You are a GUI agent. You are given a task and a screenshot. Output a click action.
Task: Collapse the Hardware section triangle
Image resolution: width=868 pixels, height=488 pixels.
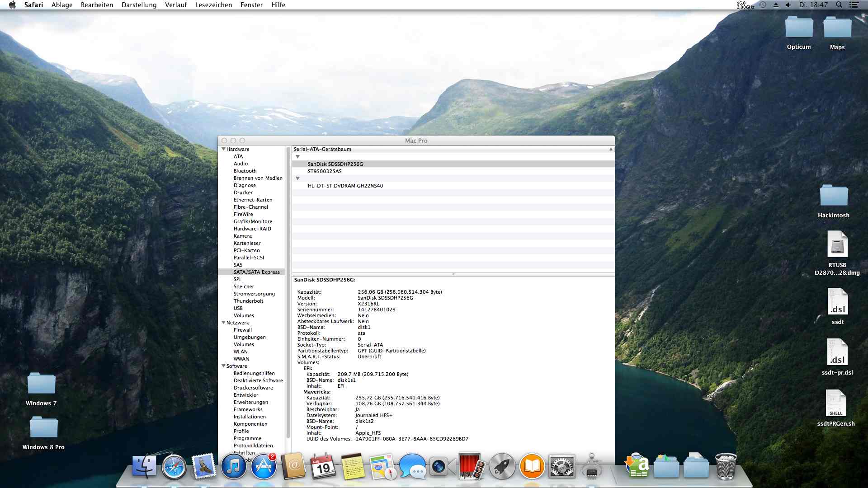click(x=223, y=149)
